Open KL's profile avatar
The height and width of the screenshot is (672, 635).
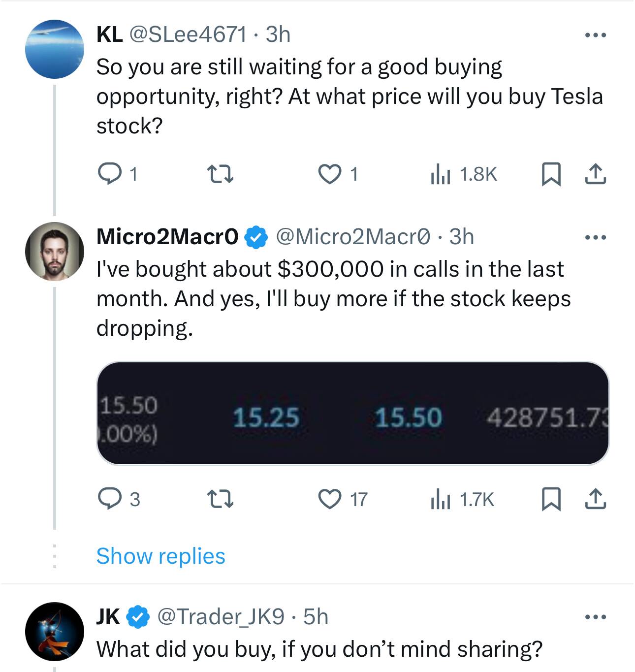(55, 49)
